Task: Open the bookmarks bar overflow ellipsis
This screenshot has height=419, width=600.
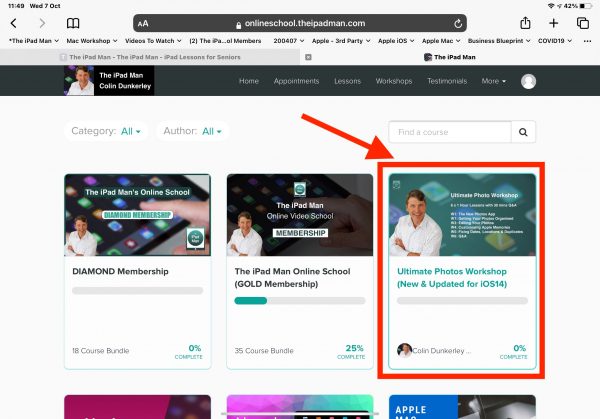Action: click(x=587, y=41)
